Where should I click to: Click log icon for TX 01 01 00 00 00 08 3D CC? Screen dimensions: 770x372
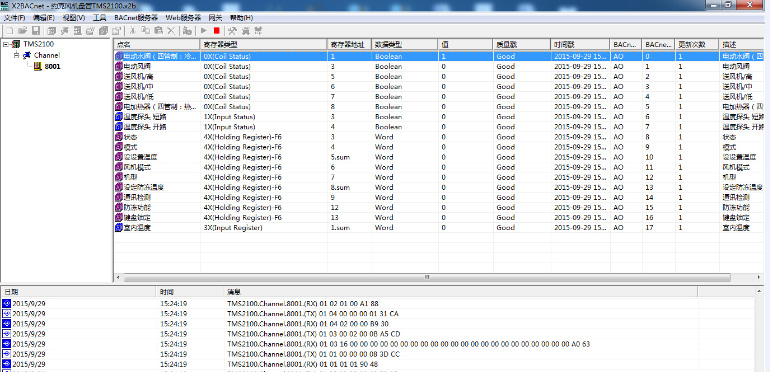[x=6, y=354]
